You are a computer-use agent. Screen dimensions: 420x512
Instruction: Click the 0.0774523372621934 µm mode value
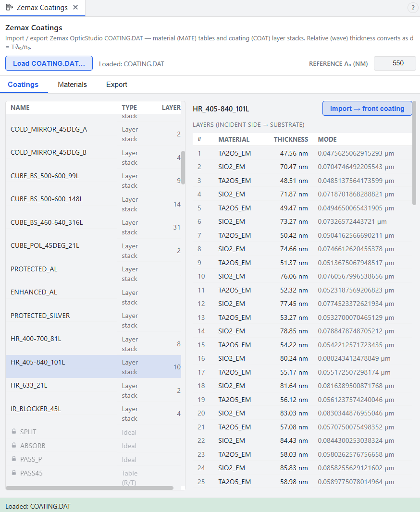point(356,304)
